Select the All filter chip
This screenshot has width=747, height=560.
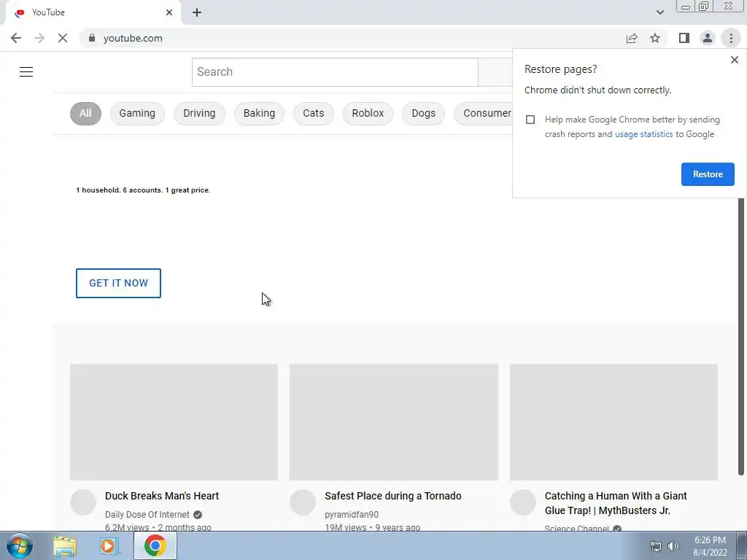(85, 113)
